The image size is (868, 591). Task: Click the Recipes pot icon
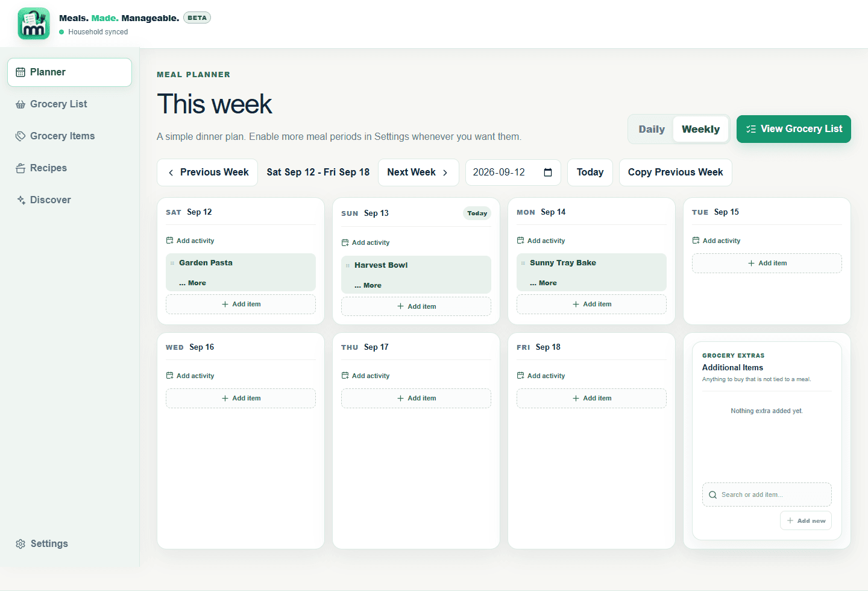click(20, 168)
